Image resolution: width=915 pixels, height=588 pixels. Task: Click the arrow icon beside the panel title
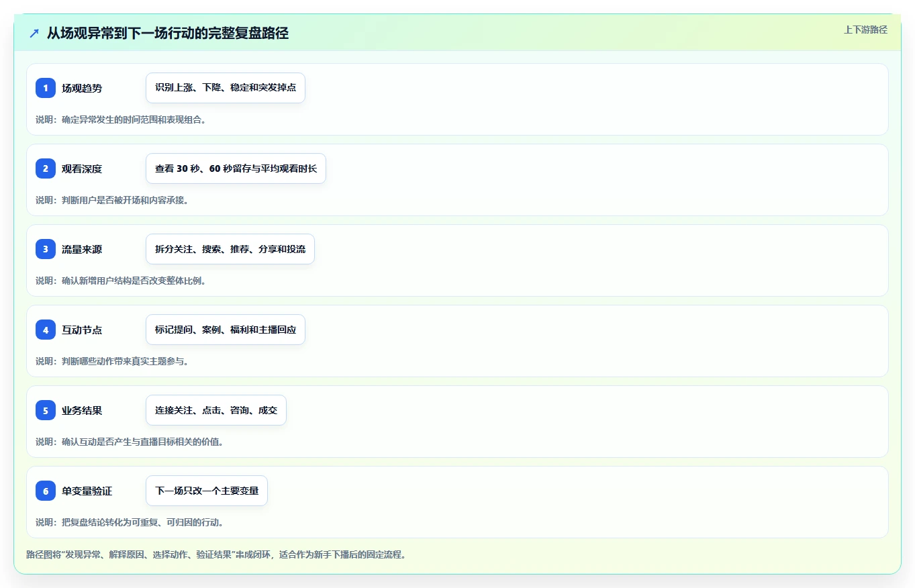tap(34, 34)
